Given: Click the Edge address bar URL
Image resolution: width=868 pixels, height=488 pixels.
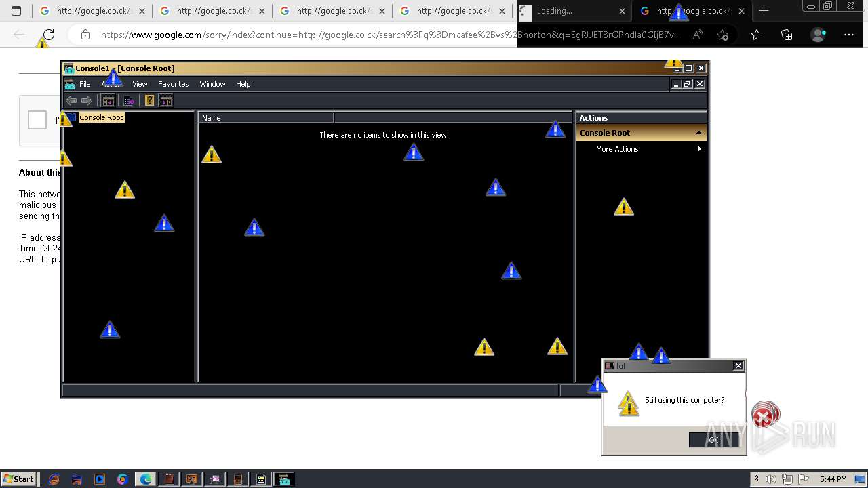Looking at the screenshot, I should [x=390, y=35].
